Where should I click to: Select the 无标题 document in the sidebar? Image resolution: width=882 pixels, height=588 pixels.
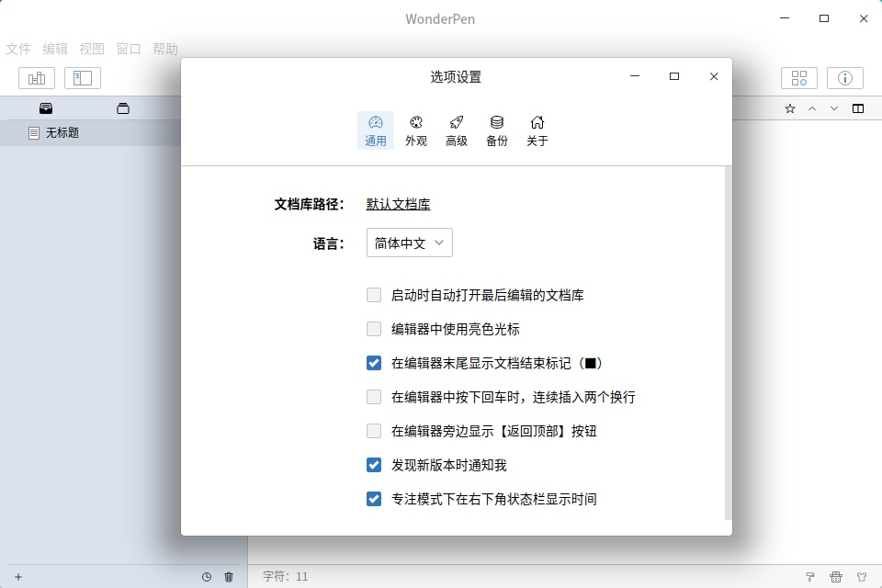pos(62,132)
